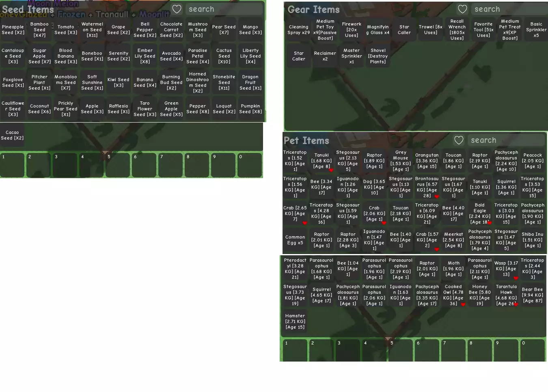The image size is (548, 392).
Task: Focus the Gear Items search box
Action: [509, 9]
